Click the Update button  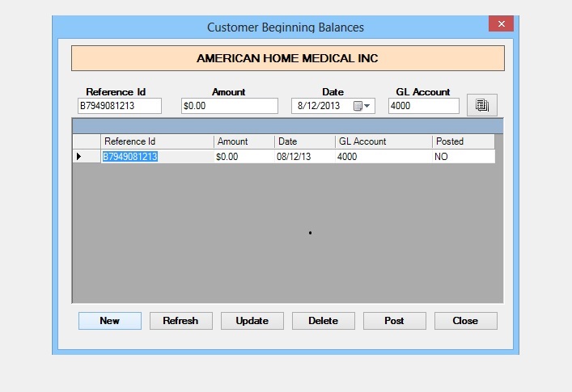(x=252, y=321)
